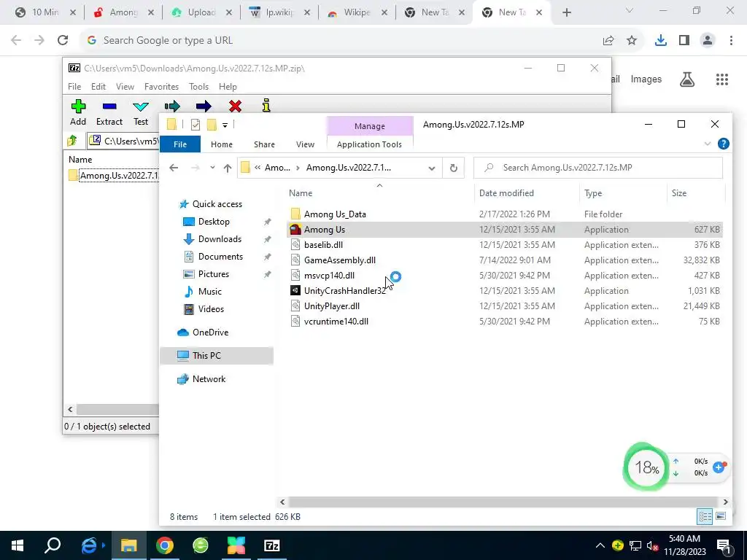747x560 pixels.
Task: Click the 7-Zip horizontal scrollbar left arrow
Action: [x=71, y=409]
